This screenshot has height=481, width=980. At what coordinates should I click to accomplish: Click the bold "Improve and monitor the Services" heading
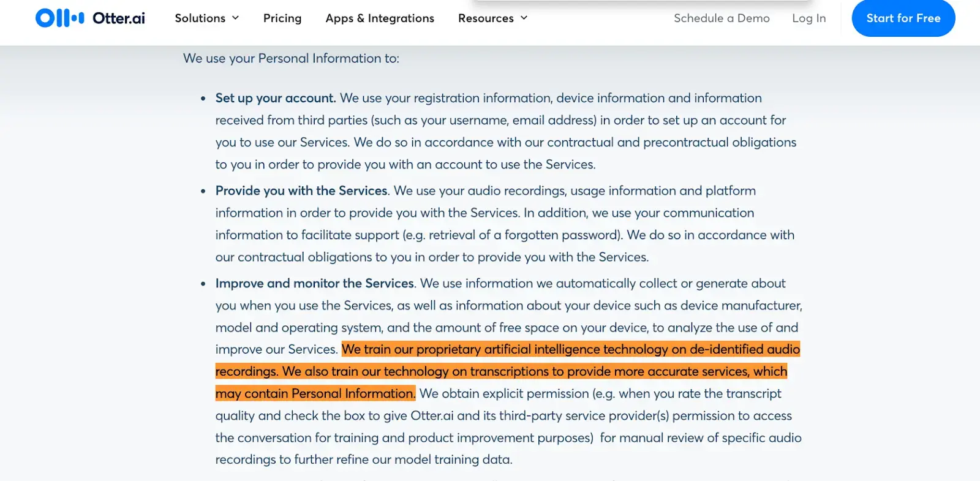pyautogui.click(x=315, y=283)
